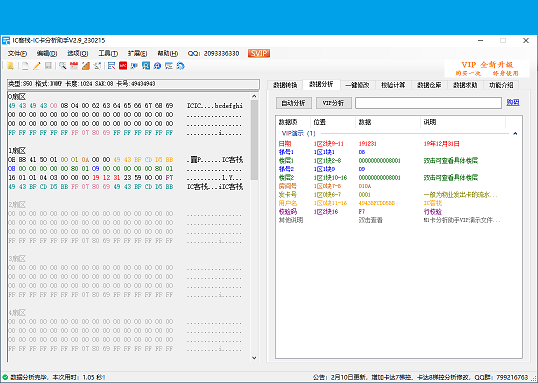Open the 文件(F) menu
Viewport: 538px width, 383px height.
(x=17, y=54)
